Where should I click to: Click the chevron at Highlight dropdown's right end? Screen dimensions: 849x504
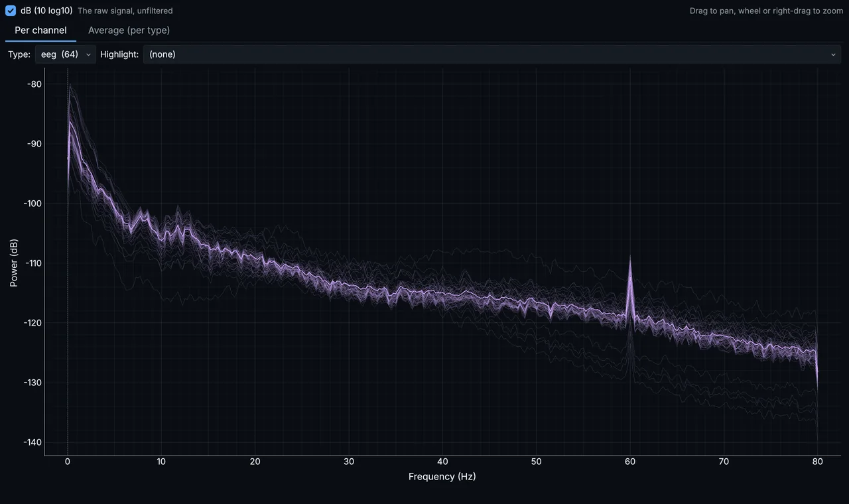[833, 54]
